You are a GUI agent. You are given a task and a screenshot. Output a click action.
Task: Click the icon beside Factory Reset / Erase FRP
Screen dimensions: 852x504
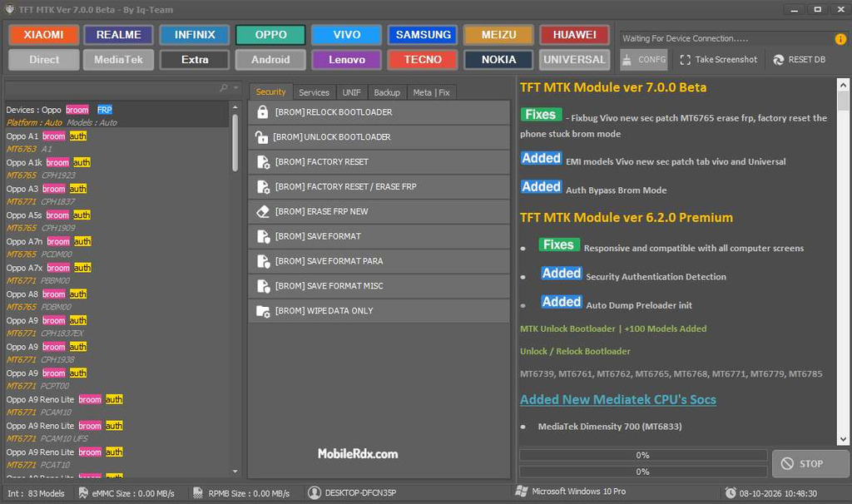(x=263, y=187)
